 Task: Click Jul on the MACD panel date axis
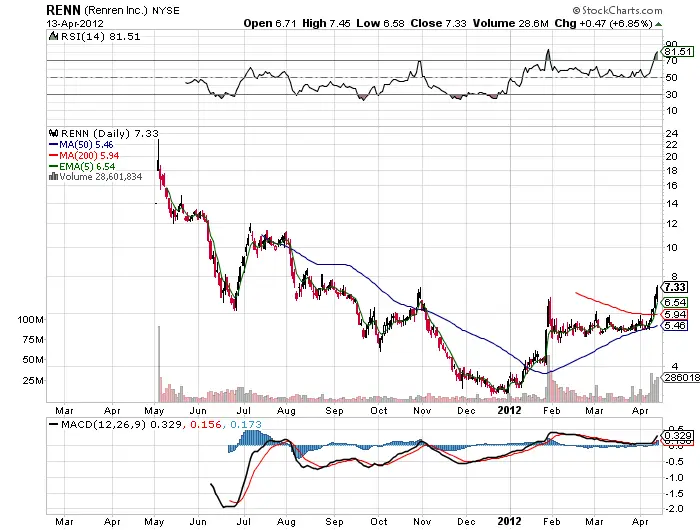(244, 522)
